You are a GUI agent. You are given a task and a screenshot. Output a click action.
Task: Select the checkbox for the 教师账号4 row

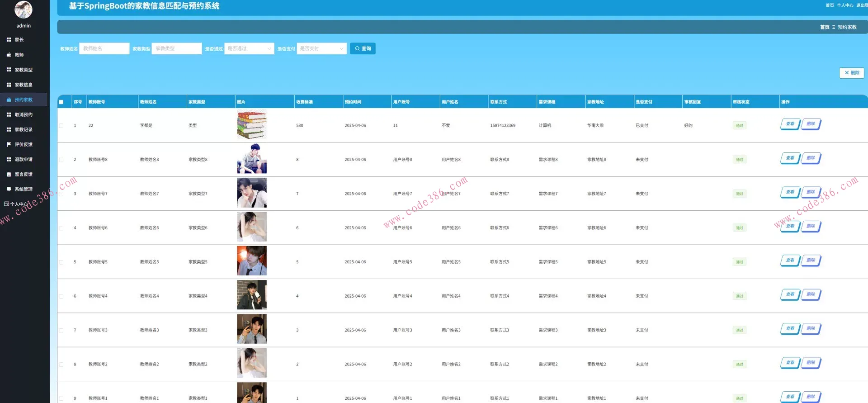(61, 296)
